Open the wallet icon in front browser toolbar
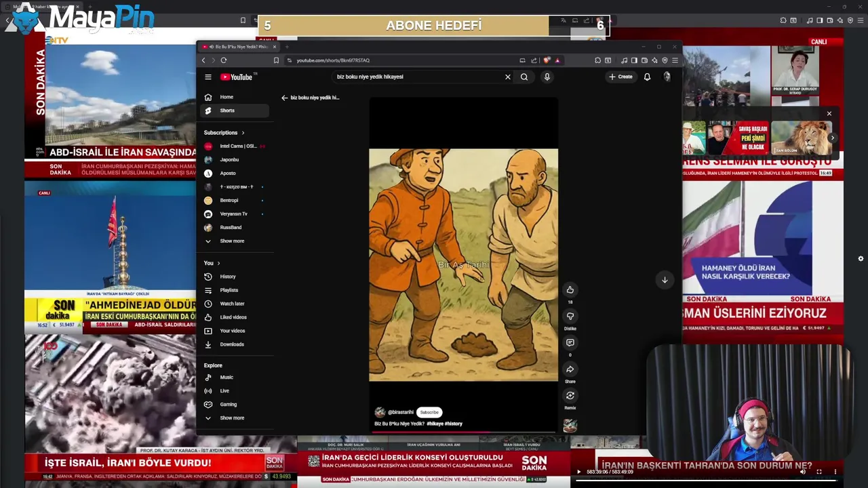This screenshot has height=488, width=868. click(x=644, y=60)
